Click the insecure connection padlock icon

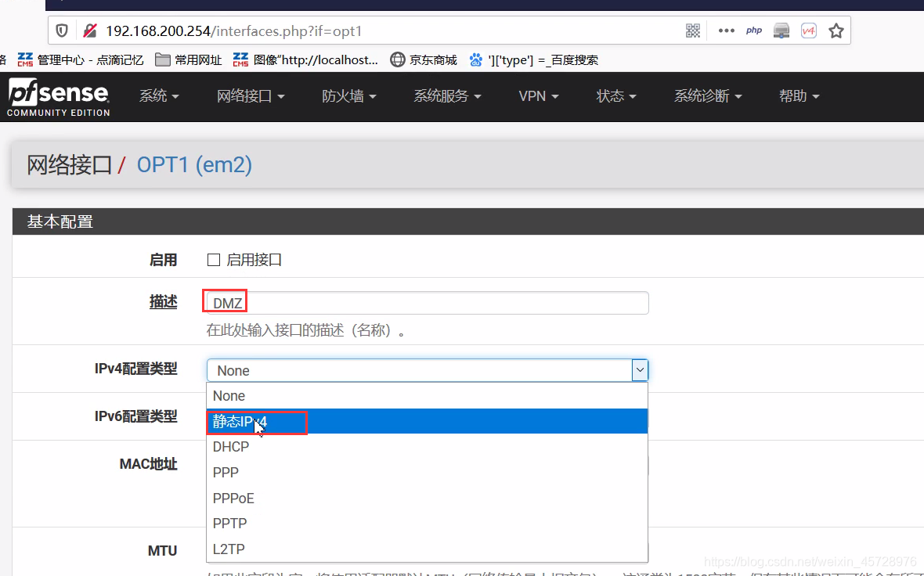click(89, 31)
